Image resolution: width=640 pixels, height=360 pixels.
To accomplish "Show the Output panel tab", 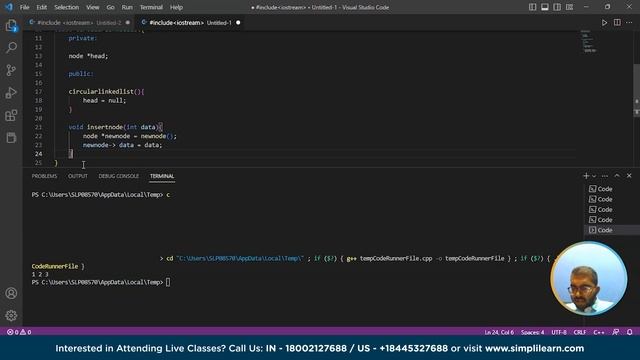I will [78, 176].
